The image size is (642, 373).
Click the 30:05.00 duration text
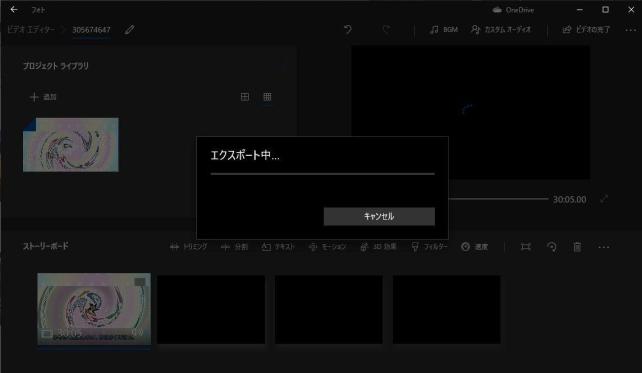click(570, 199)
